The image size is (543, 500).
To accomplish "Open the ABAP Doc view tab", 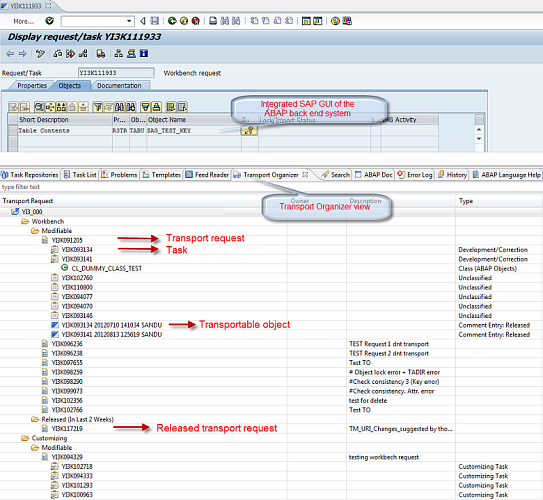I will [x=374, y=175].
